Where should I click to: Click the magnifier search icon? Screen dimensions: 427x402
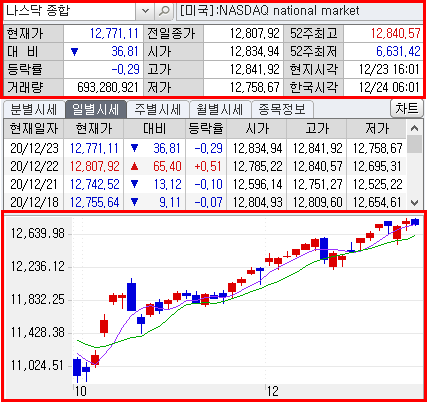pos(164,11)
